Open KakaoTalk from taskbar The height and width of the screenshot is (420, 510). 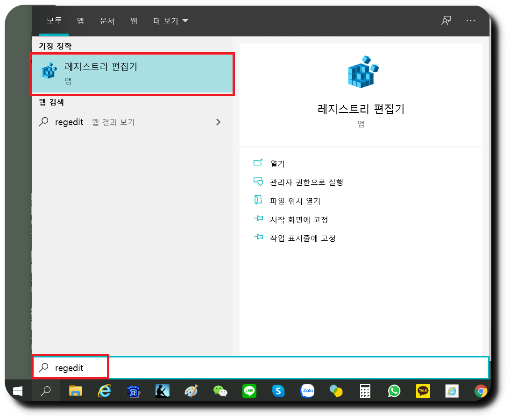coord(423,391)
